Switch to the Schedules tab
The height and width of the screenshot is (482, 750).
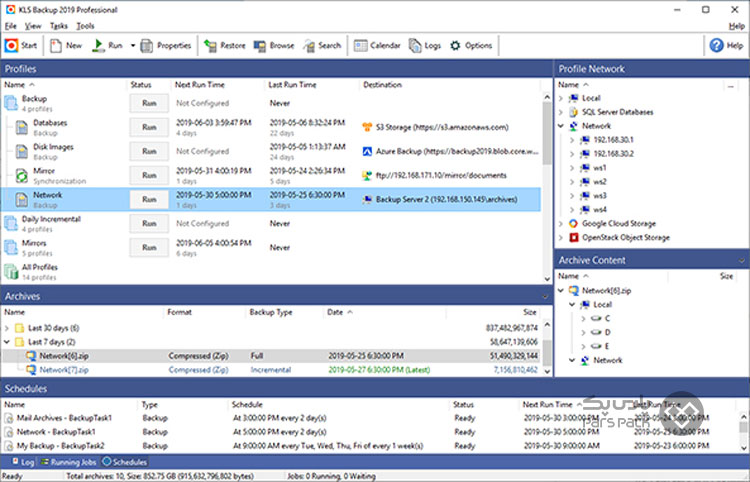click(x=124, y=462)
